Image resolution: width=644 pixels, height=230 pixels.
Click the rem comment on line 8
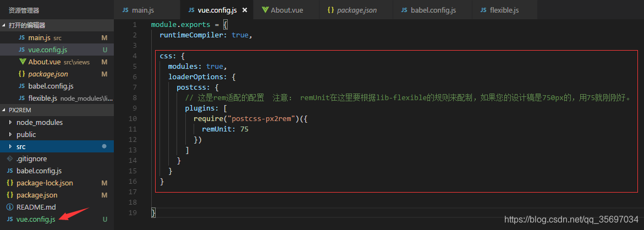[408, 98]
